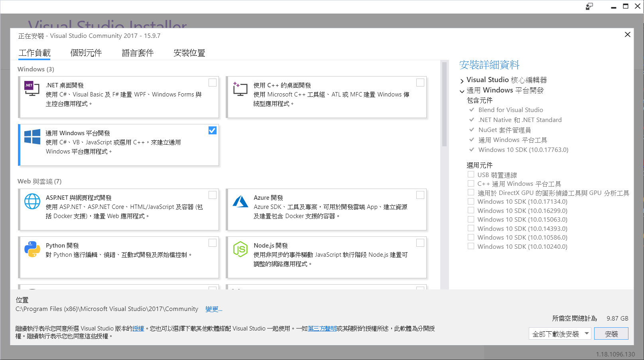Click the Node.js hexagon logo icon
The image size is (644, 360).
tap(240, 249)
